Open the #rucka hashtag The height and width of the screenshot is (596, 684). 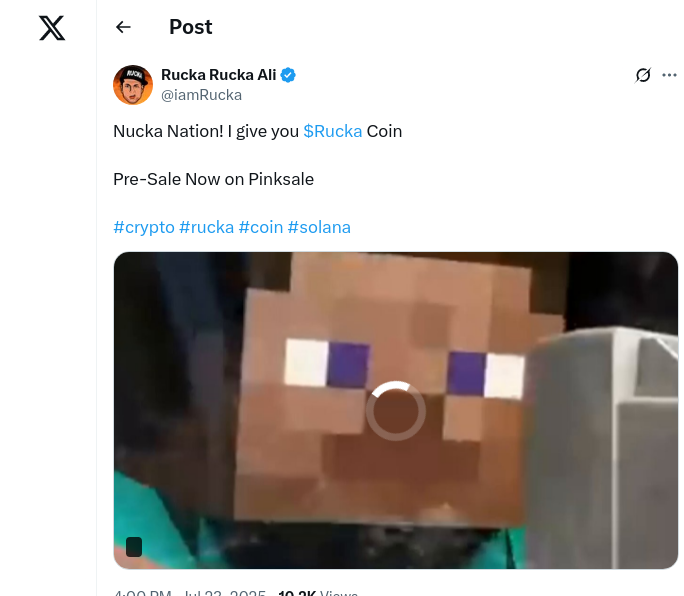[x=206, y=227]
